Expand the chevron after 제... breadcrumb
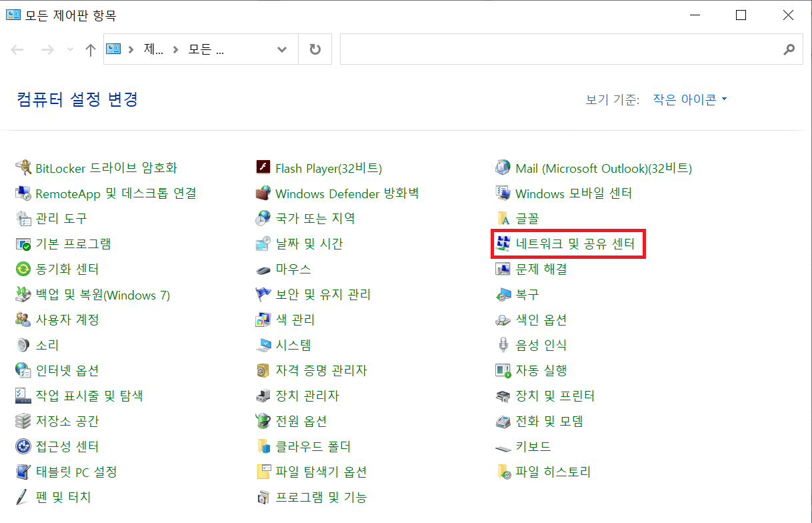 (176, 50)
